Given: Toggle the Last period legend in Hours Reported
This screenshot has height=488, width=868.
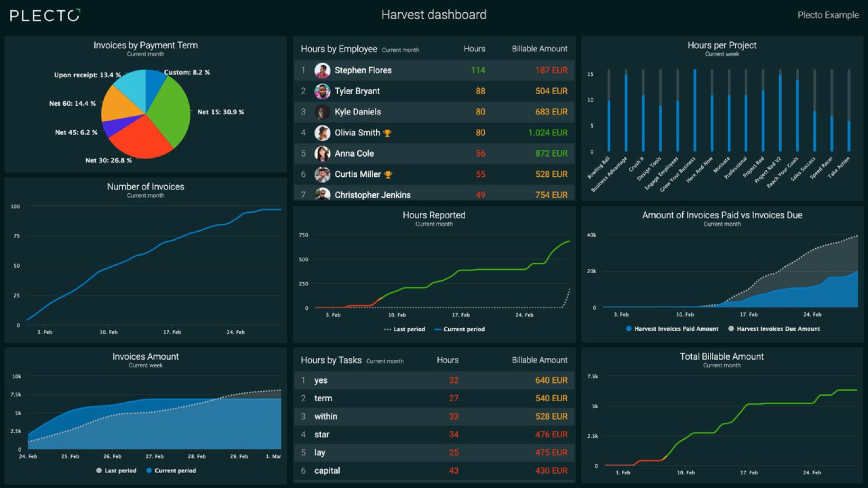Looking at the screenshot, I should point(405,329).
